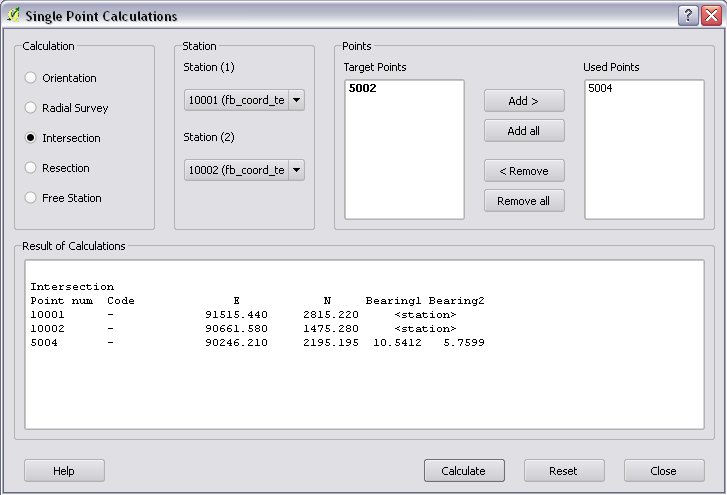Viewport: 727px width, 495px height.
Task: Close the dialog with the X icon
Action: (709, 16)
